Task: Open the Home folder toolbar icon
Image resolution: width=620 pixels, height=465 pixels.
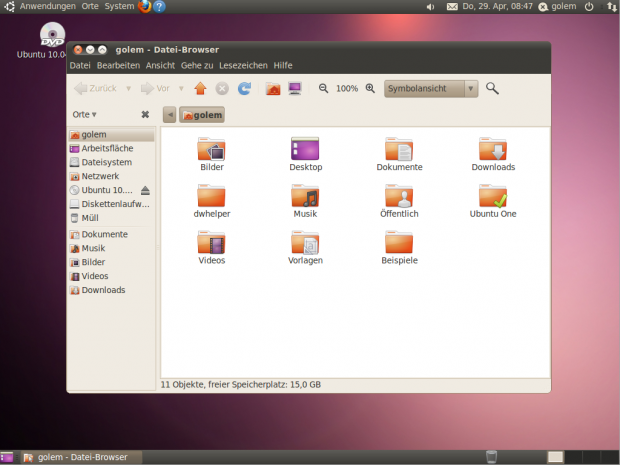Action: 273,89
